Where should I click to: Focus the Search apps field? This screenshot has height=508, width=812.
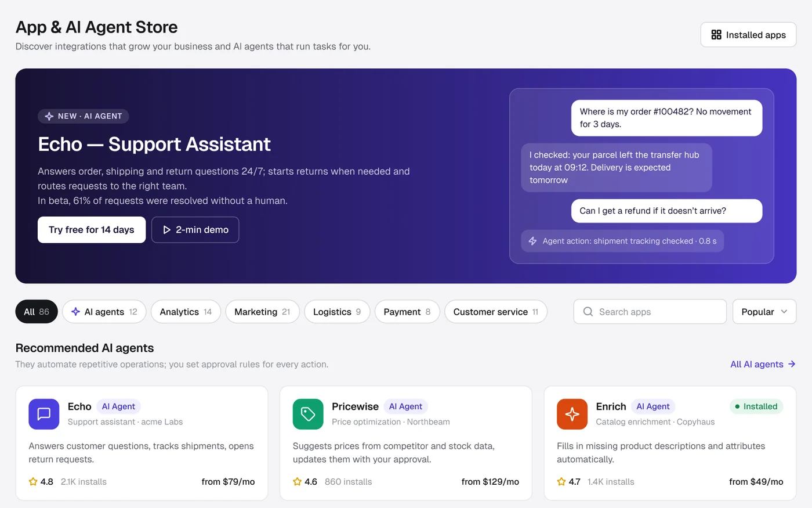pos(650,312)
